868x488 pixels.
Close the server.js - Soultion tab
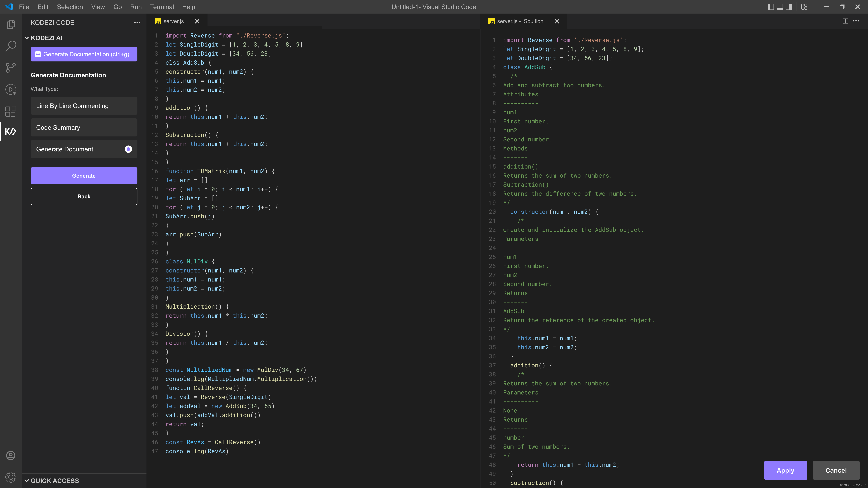pyautogui.click(x=557, y=21)
